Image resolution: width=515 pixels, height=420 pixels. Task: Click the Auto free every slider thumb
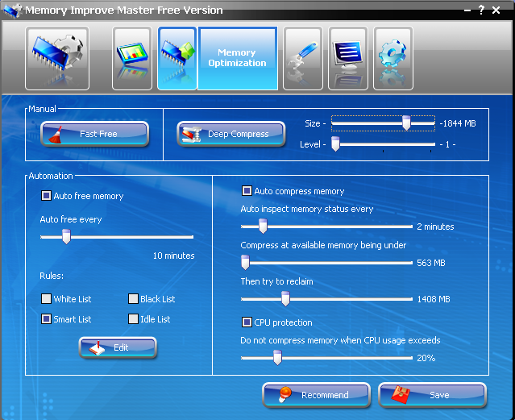tap(66, 237)
